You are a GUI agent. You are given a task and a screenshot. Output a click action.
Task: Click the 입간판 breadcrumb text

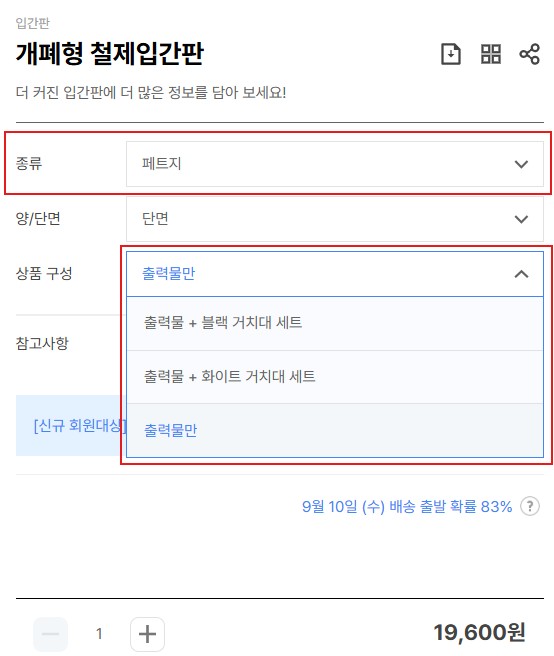coord(33,23)
